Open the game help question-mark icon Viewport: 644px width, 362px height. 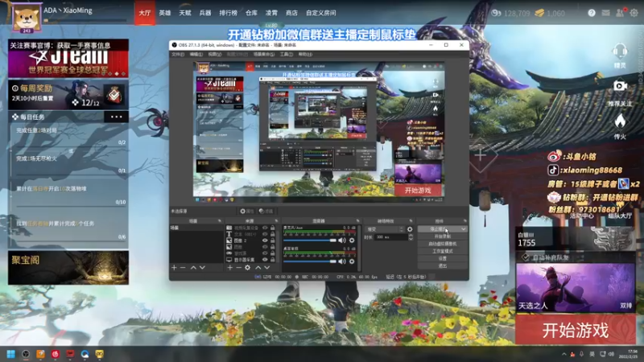click(x=592, y=13)
